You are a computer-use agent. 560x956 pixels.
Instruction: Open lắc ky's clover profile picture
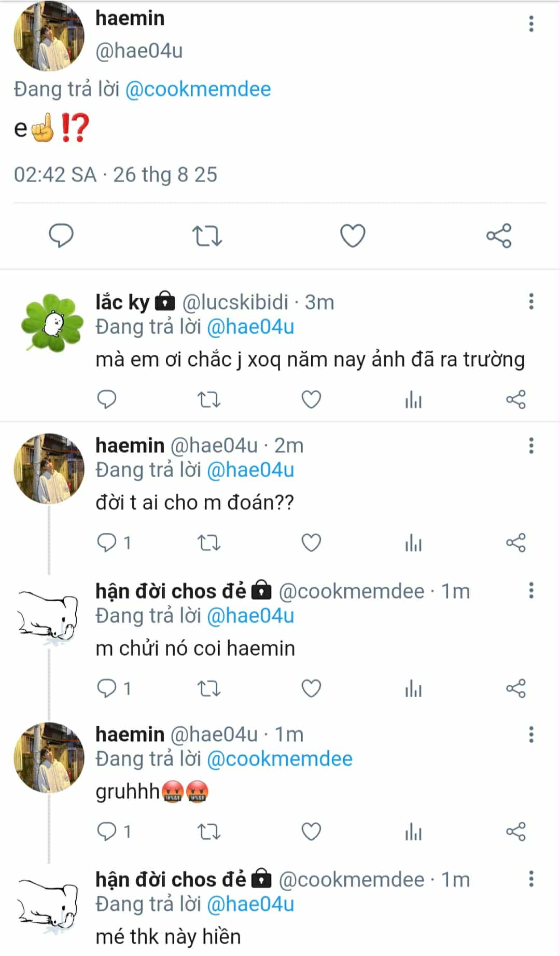tap(50, 323)
